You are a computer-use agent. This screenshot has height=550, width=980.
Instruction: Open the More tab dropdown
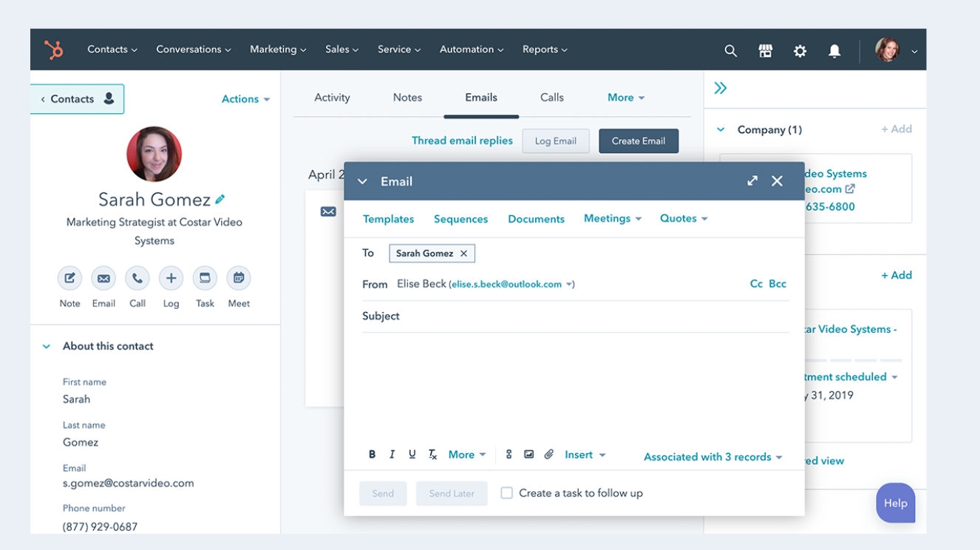(626, 98)
